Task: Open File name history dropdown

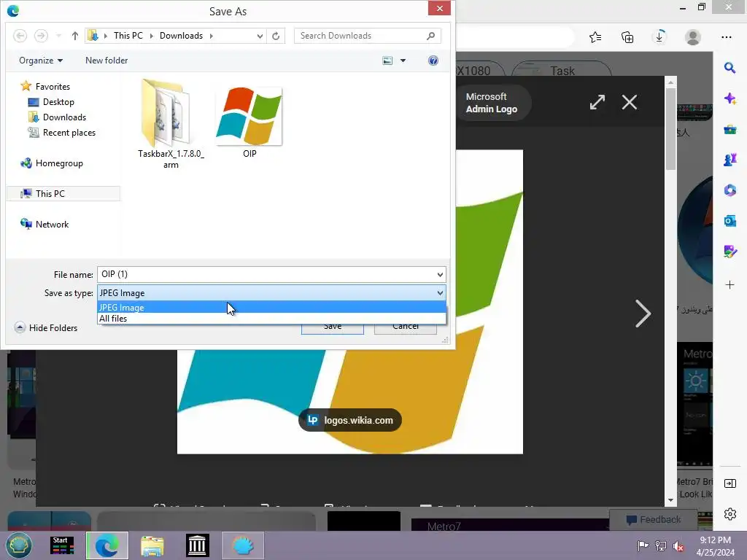Action: (440, 274)
